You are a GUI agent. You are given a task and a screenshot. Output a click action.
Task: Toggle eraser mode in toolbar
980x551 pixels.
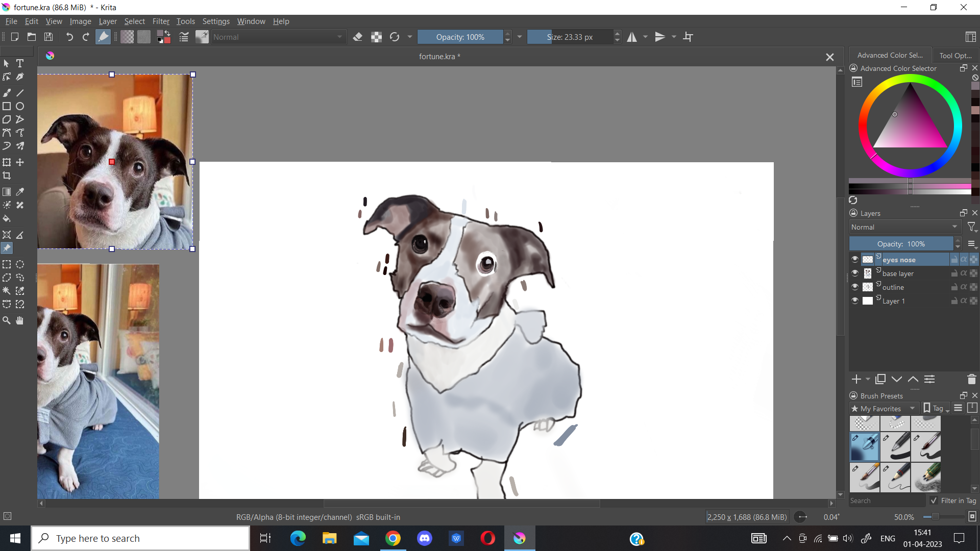click(x=358, y=37)
